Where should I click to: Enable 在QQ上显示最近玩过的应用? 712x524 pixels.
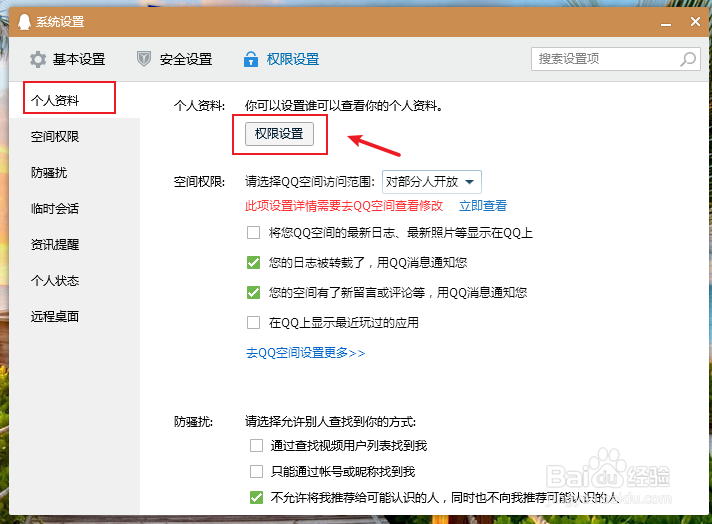coord(253,322)
